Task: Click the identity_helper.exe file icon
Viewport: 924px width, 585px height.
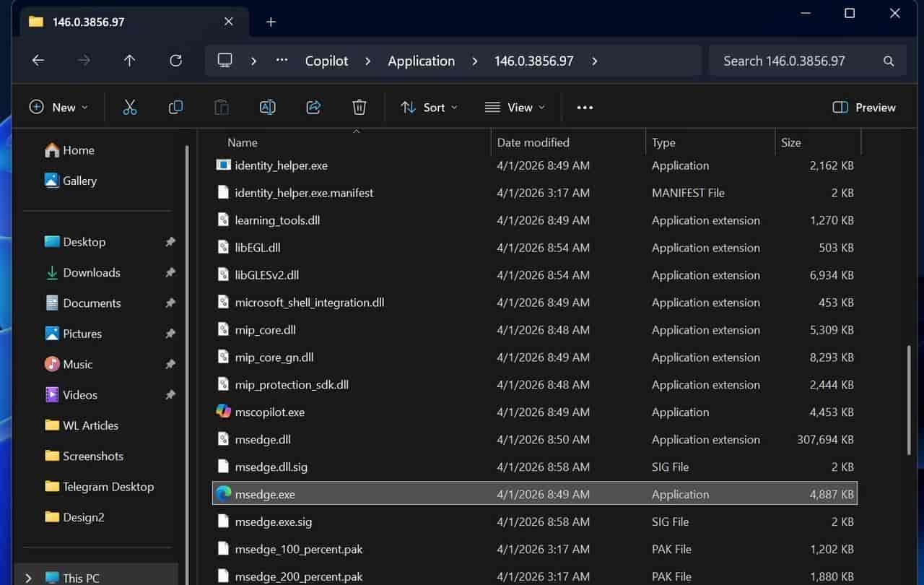Action: tap(224, 165)
